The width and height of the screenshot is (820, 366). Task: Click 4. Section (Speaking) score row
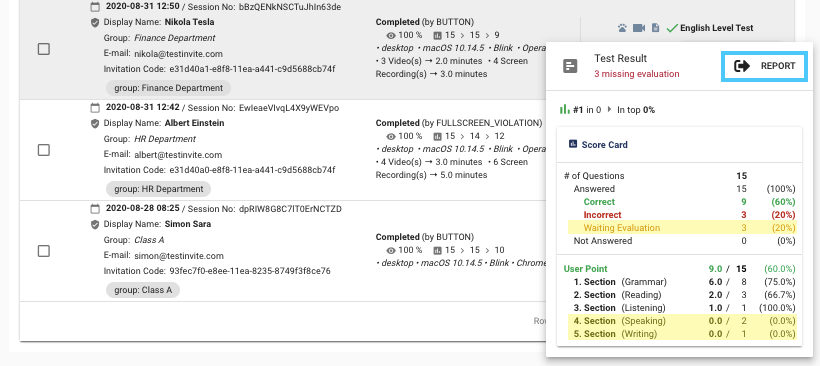coord(682,321)
